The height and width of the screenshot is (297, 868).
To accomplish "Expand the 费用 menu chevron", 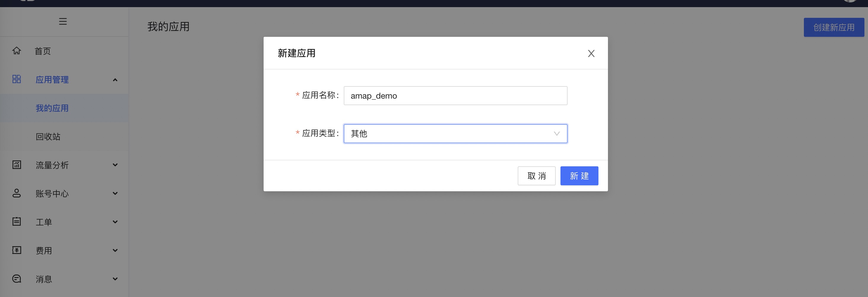I will [x=115, y=250].
